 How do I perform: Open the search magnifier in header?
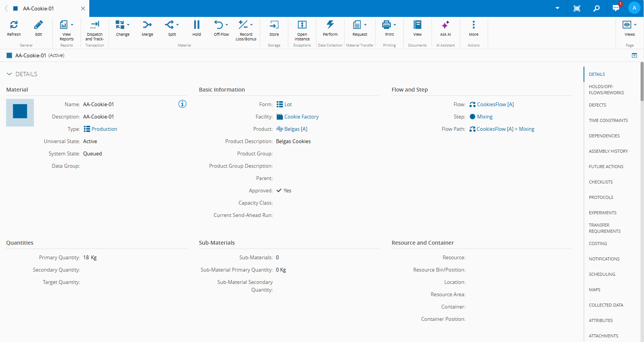(596, 8)
